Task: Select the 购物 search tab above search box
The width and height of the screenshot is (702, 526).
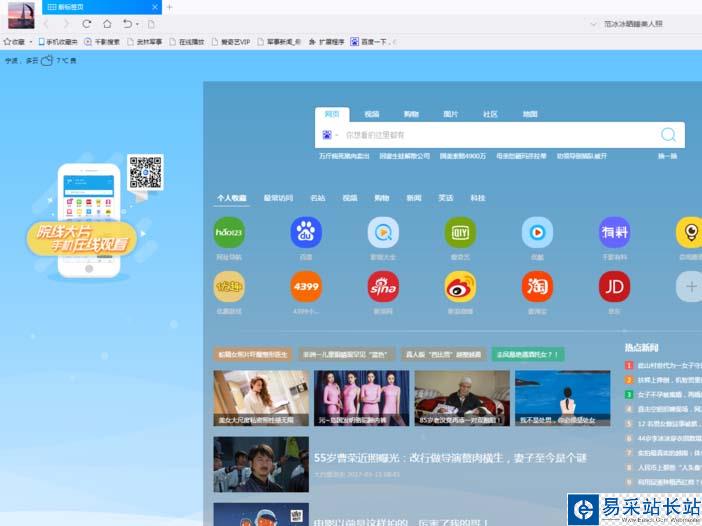Action: (411, 114)
